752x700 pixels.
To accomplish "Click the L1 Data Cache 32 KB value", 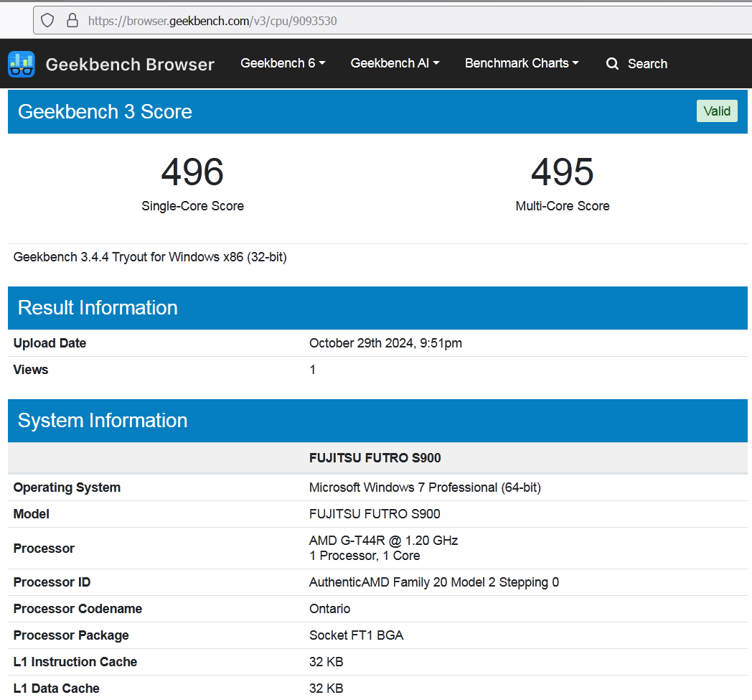I will click(x=326, y=688).
